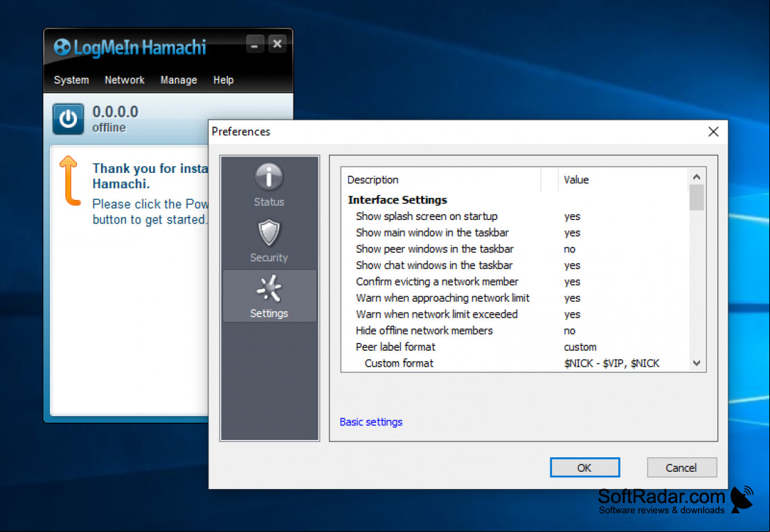The image size is (770, 532).
Task: Click the 'offline' status text in Hamachi
Action: point(109,127)
